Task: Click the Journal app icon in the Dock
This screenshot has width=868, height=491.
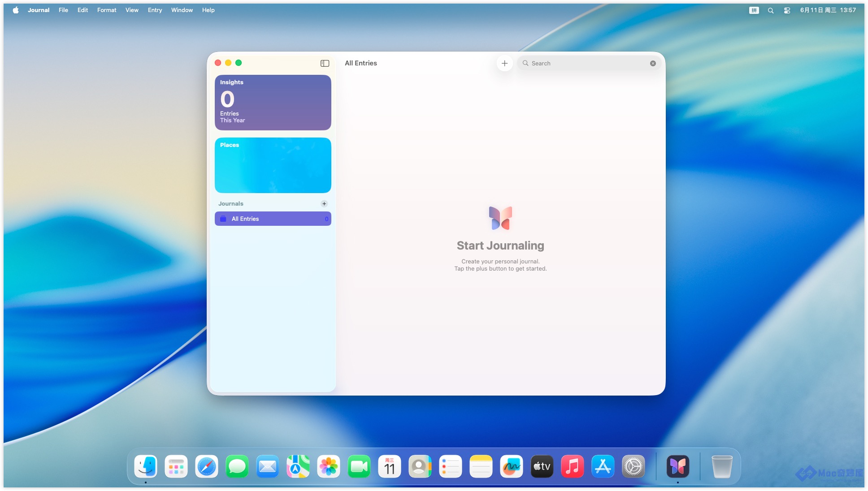Action: 678,466
